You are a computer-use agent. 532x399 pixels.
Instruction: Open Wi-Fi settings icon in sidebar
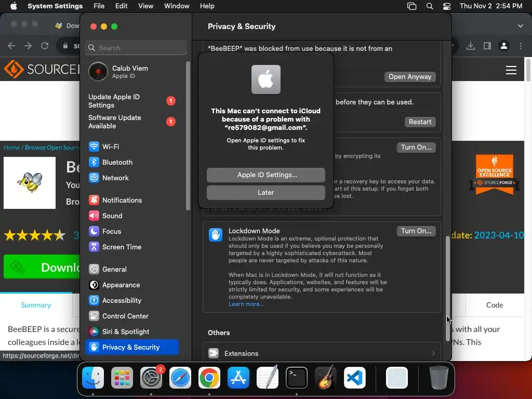(94, 147)
